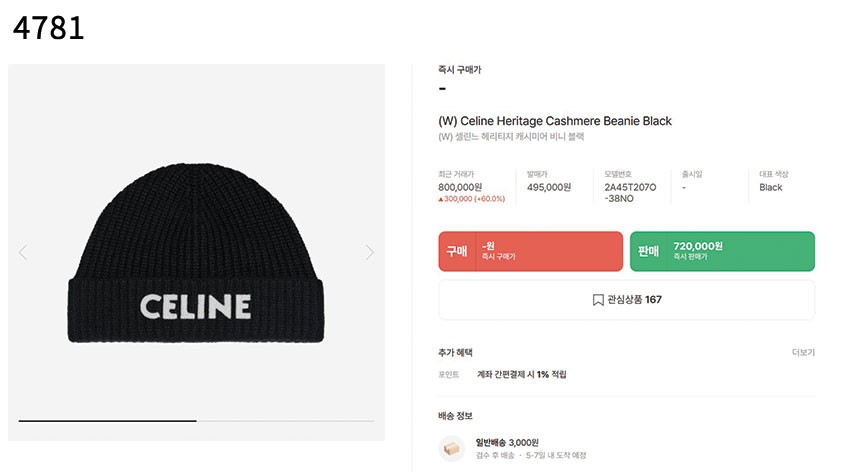Click the 일반배송 3,000원 shipping option
The width and height of the screenshot is (860, 472).
pyautogui.click(x=507, y=442)
